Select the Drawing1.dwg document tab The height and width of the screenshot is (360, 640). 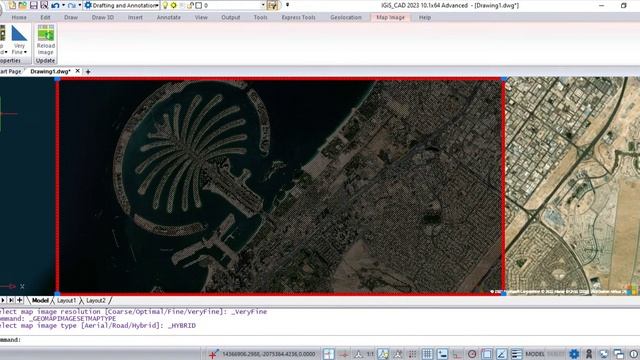tap(51, 71)
